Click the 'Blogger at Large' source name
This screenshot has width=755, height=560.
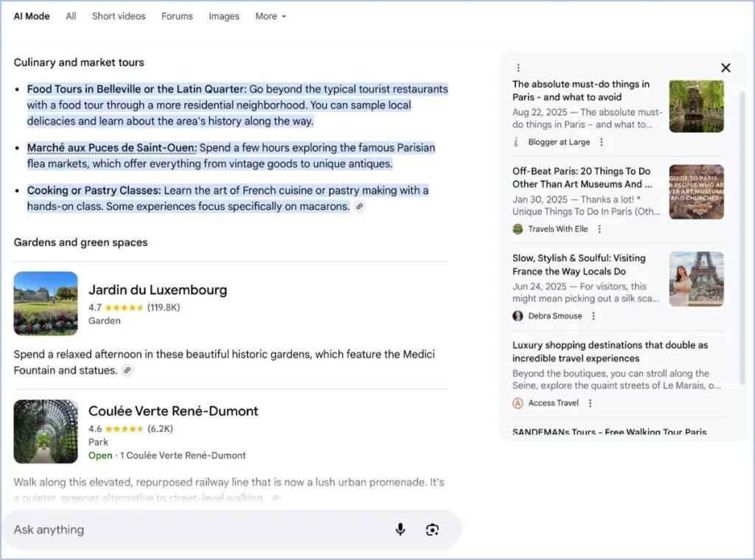559,142
